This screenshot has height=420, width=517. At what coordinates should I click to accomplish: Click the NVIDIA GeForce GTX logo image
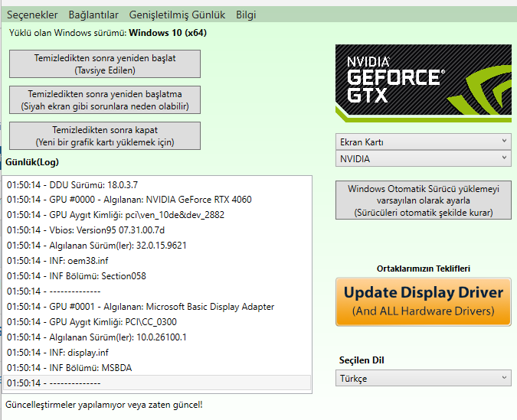coord(424,83)
